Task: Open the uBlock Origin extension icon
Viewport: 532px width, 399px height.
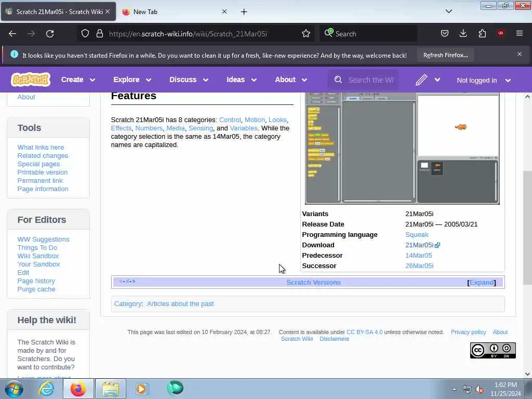Action: click(501, 33)
